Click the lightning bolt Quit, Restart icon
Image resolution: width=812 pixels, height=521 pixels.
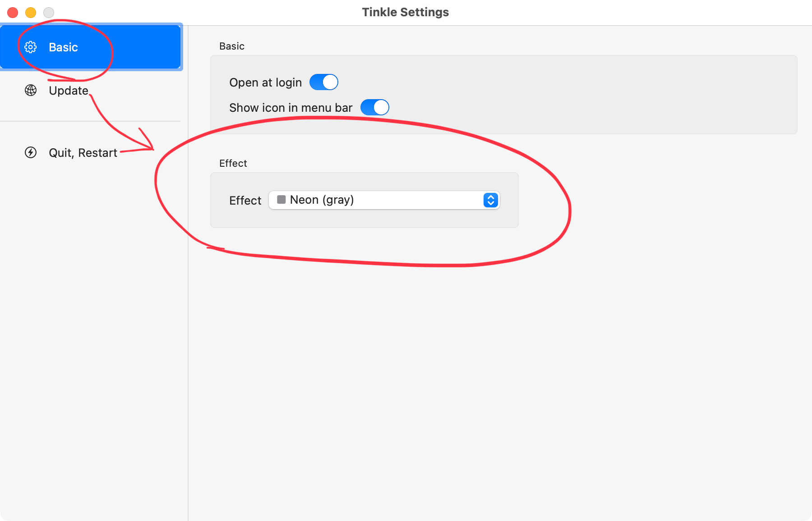31,153
